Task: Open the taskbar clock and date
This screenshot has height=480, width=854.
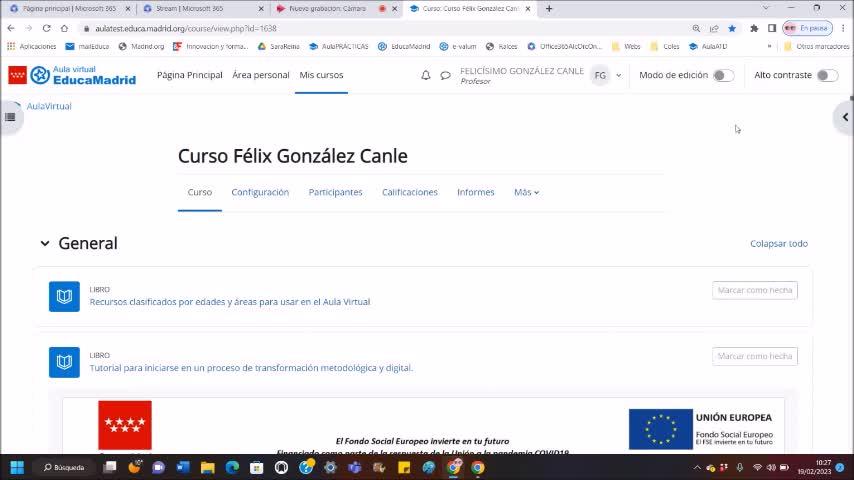Action: (x=815, y=467)
